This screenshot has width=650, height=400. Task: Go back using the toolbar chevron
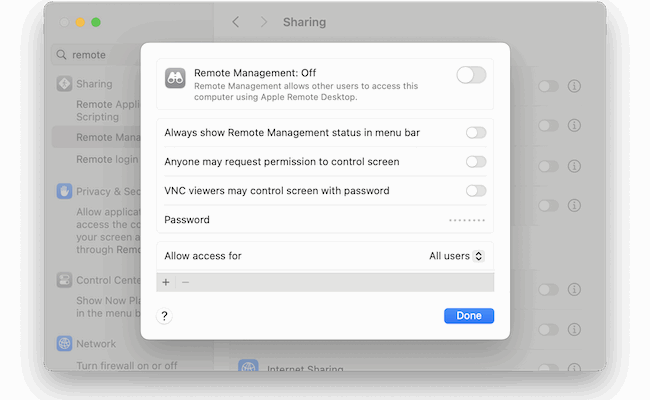click(x=235, y=22)
